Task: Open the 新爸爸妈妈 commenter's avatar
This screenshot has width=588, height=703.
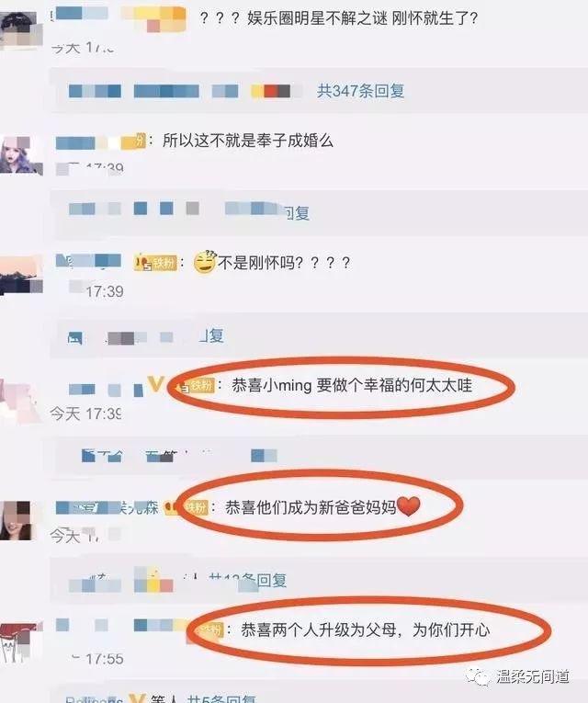Action: pos(17,520)
